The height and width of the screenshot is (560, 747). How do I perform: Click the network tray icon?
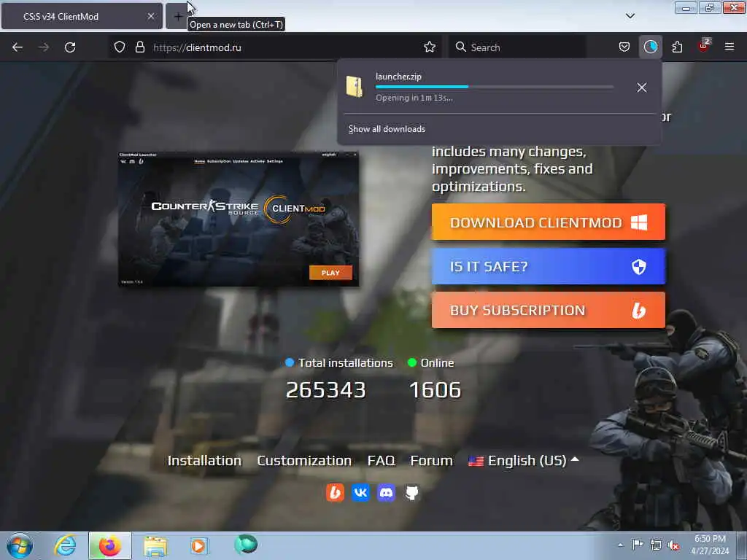pos(656,545)
